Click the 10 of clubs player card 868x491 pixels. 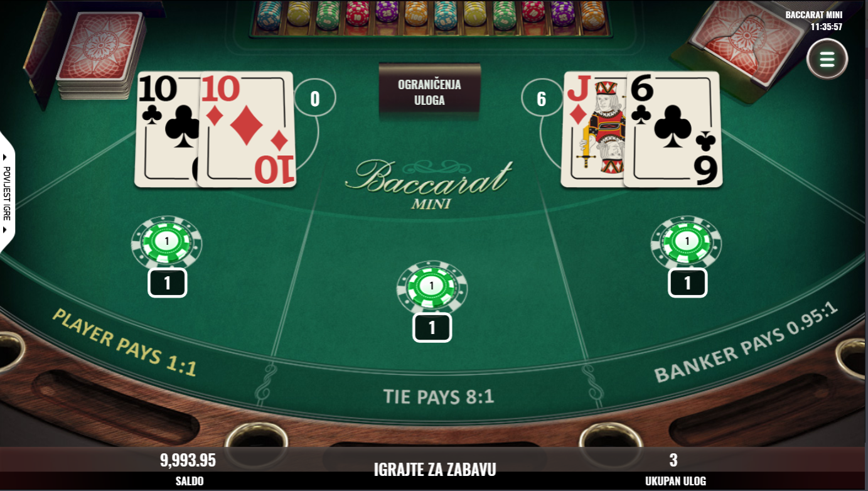pos(168,129)
